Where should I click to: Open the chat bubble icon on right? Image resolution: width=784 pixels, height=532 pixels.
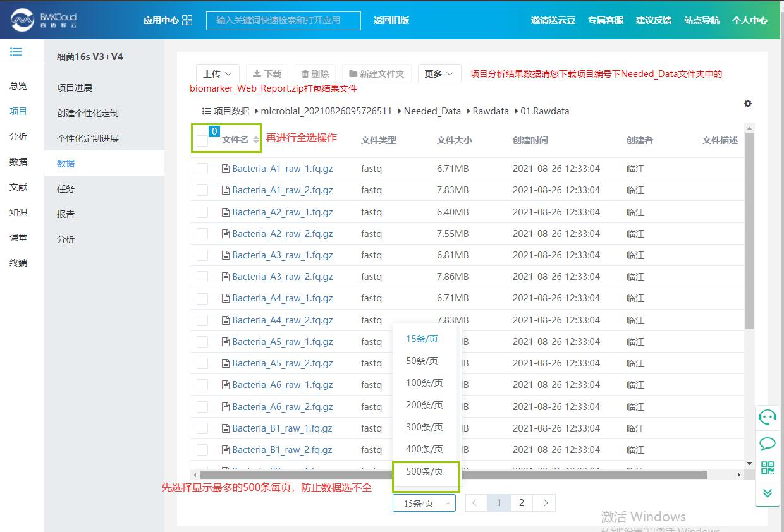click(768, 443)
